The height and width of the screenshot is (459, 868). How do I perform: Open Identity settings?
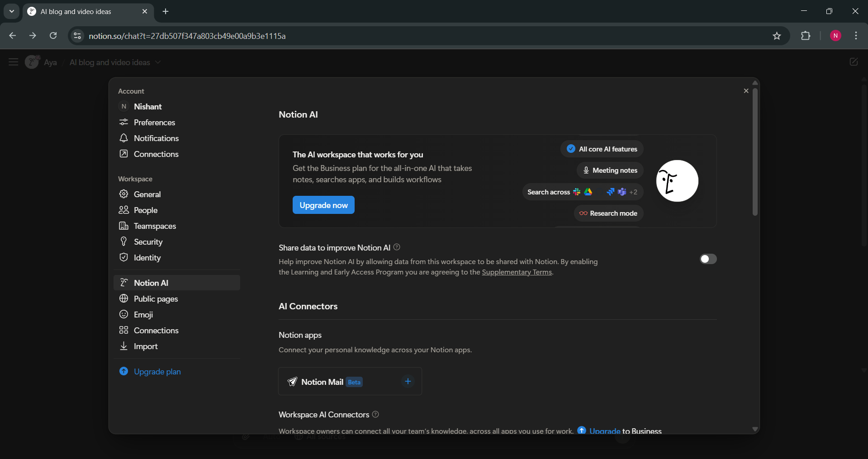pyautogui.click(x=177, y=258)
